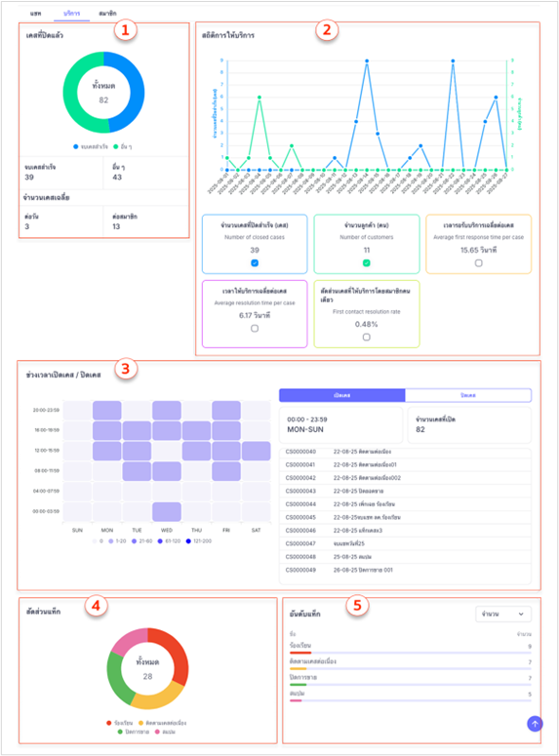
Task: Click the 1-20 legend dot under heatmap
Action: (111, 541)
